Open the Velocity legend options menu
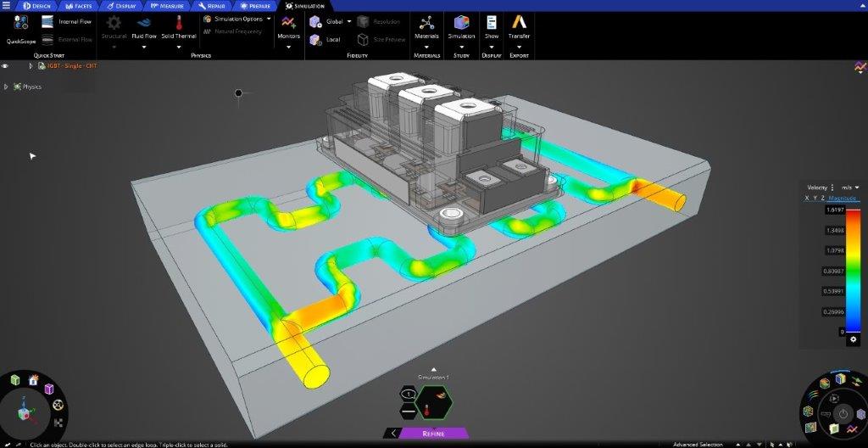868x448 pixels. 832,188
